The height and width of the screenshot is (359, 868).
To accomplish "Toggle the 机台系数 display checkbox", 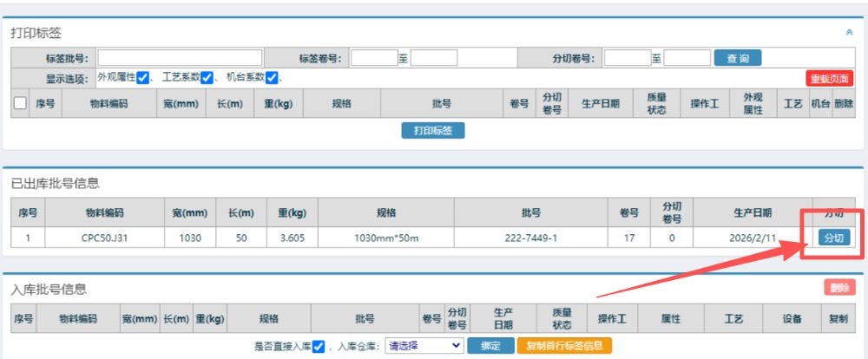I will [x=271, y=78].
